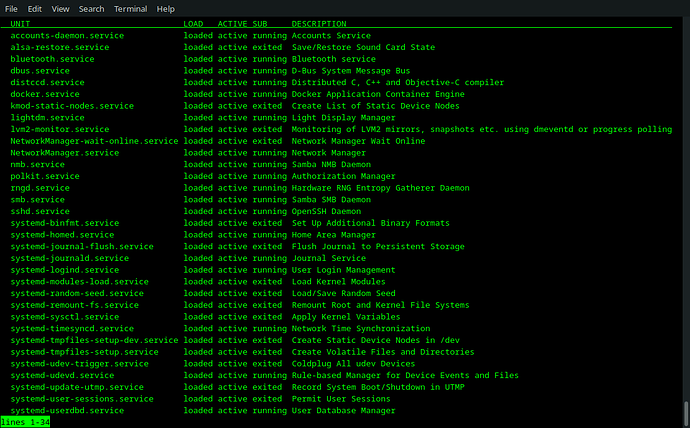The image size is (690, 428).
Task: Select systemd-random-seed.service text
Action: point(77,293)
